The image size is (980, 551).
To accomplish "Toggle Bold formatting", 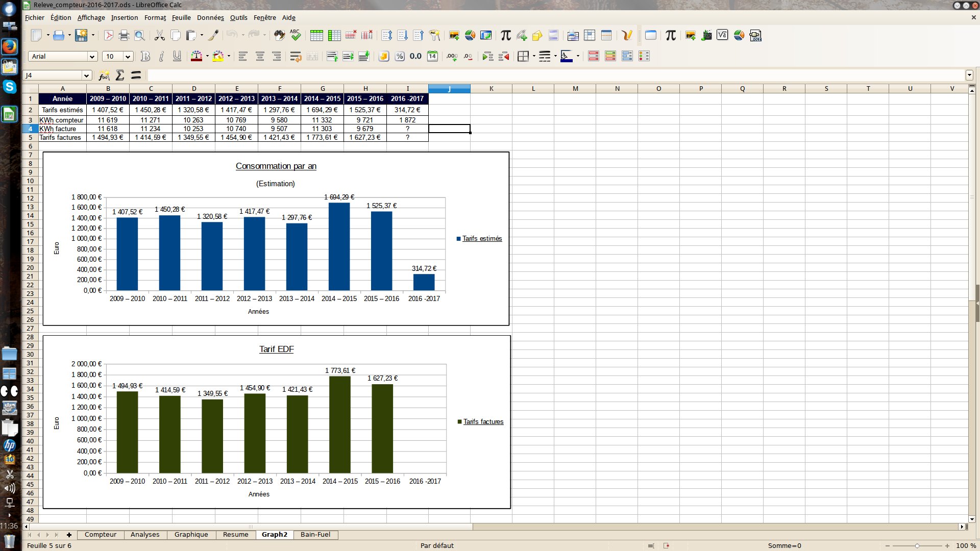I will [145, 56].
